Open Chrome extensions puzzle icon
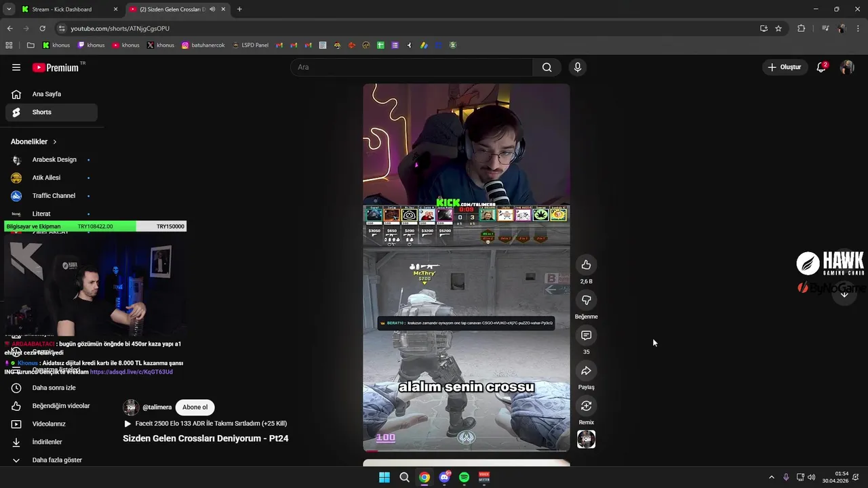The image size is (868, 488). 802,28
